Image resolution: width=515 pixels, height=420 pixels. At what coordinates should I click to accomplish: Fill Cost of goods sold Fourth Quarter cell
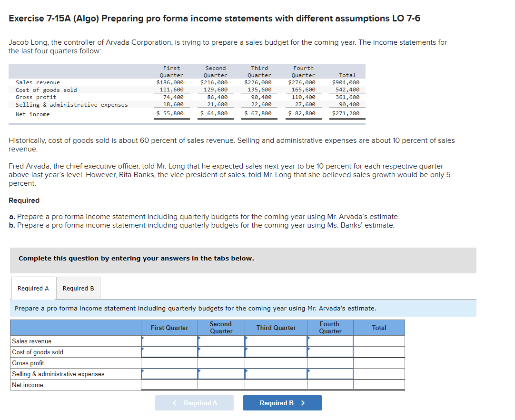(330, 351)
